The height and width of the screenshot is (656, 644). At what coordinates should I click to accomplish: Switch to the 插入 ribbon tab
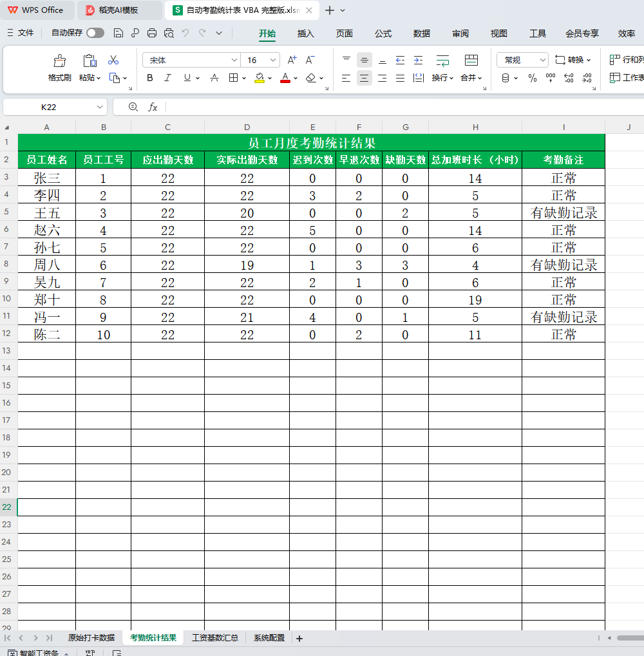click(x=305, y=33)
